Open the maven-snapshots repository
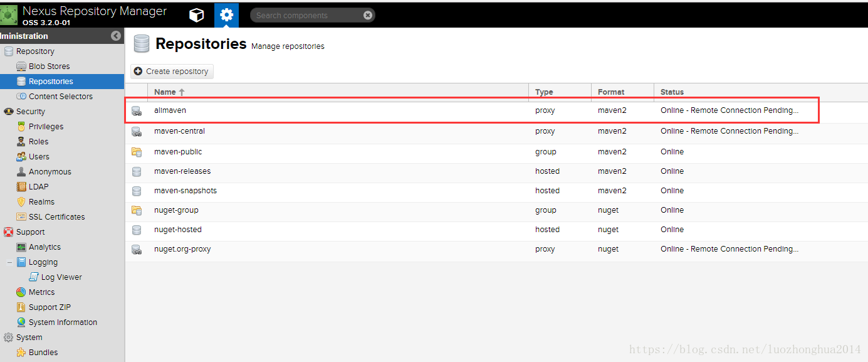This screenshot has height=362, width=868. pos(496,191)
